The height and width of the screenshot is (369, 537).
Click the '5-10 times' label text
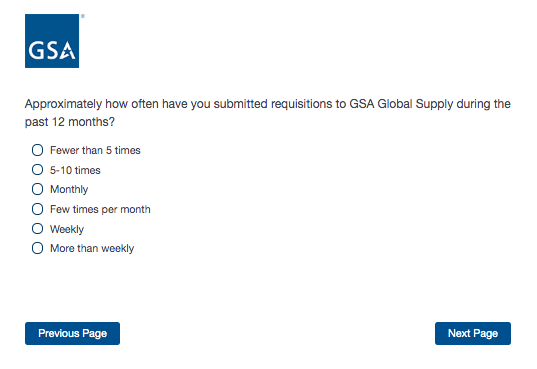pyautogui.click(x=75, y=170)
